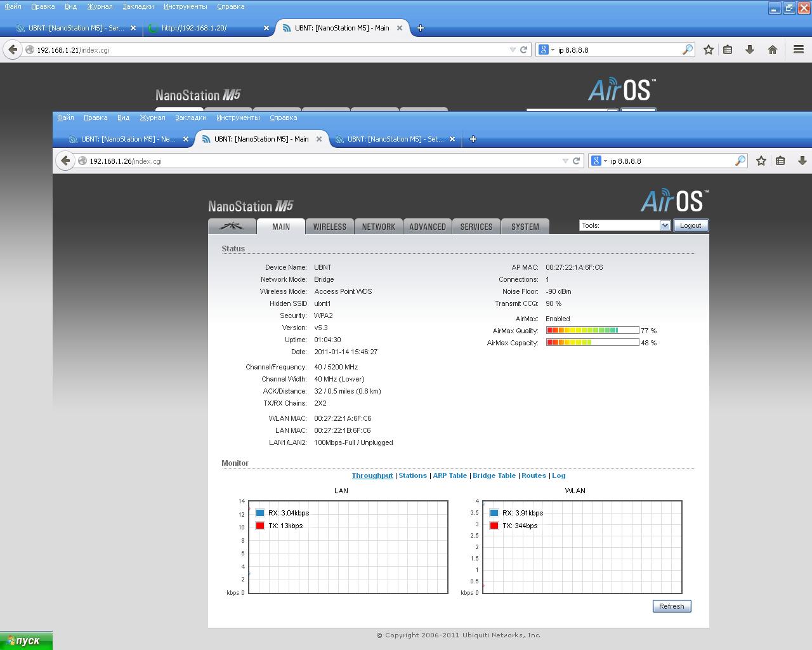Select the MAIN tab in AirOS
This screenshot has width=812, height=650.
coord(281,227)
